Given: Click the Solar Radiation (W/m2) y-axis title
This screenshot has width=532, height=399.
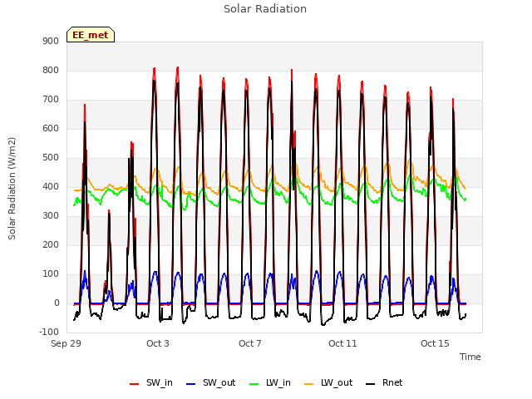Looking at the screenshot, I should click(12, 189).
